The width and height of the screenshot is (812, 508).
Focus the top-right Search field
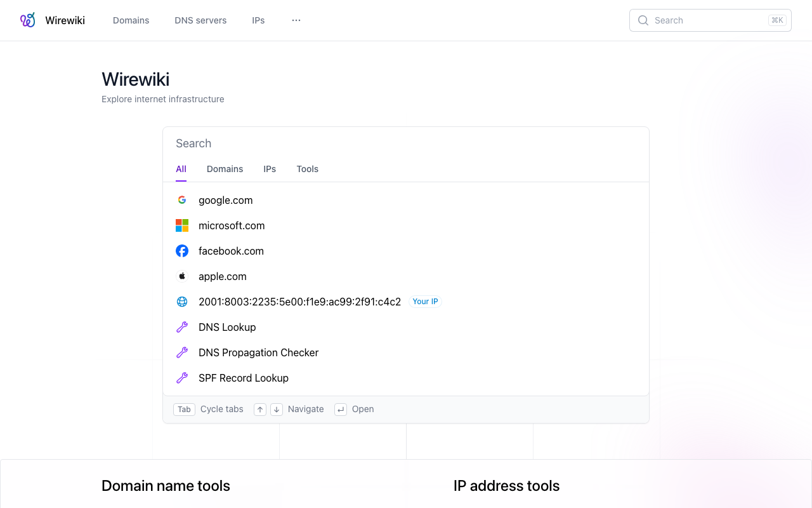click(x=710, y=20)
